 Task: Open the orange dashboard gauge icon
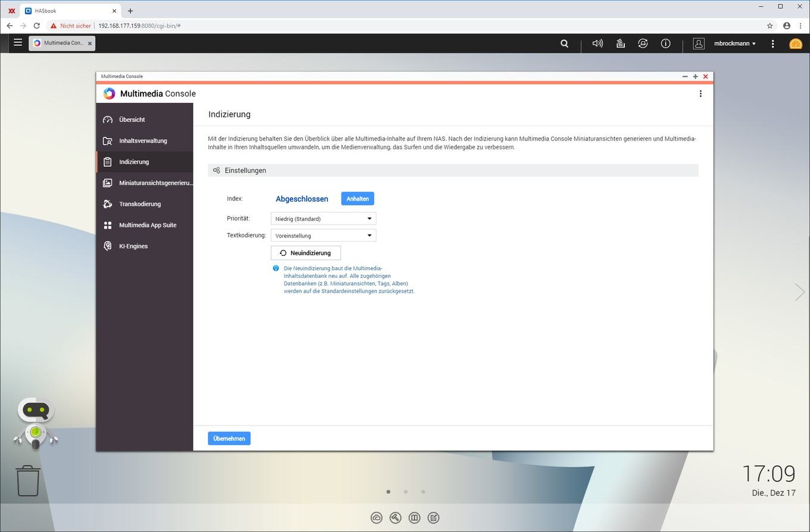pos(796,43)
